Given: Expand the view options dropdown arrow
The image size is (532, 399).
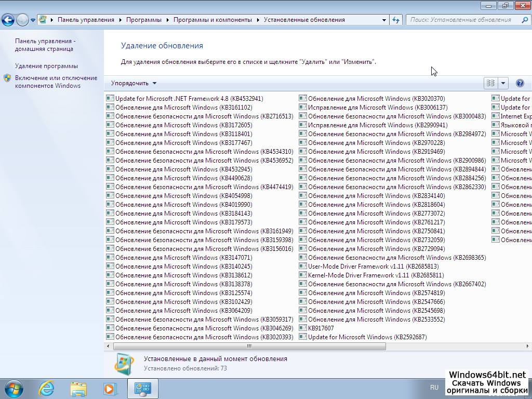Looking at the screenshot, I should click(x=503, y=83).
